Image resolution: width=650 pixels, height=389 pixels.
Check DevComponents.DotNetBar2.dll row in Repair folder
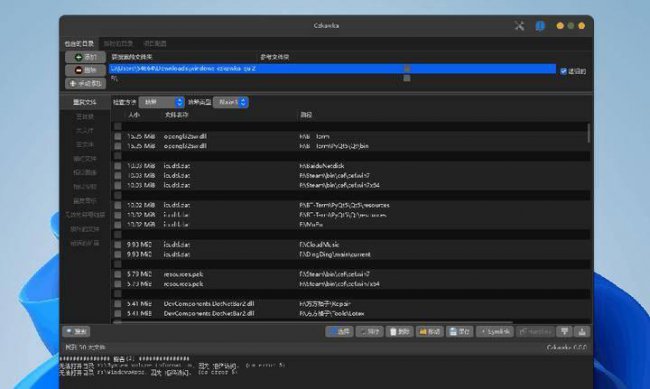(118, 304)
